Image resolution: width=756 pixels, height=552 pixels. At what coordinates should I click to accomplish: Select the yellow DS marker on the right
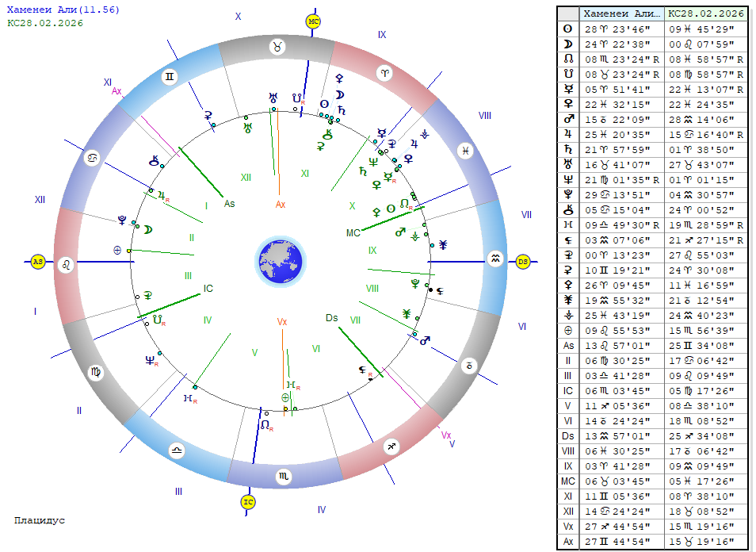[x=522, y=261]
